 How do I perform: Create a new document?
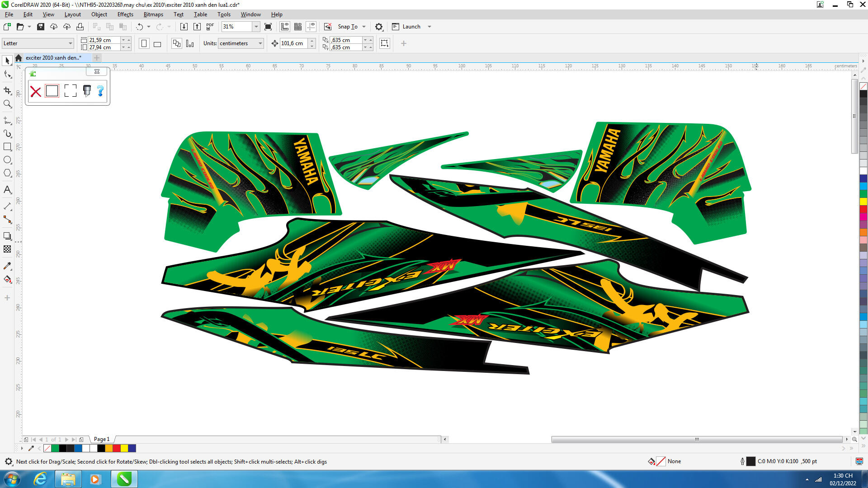point(7,27)
